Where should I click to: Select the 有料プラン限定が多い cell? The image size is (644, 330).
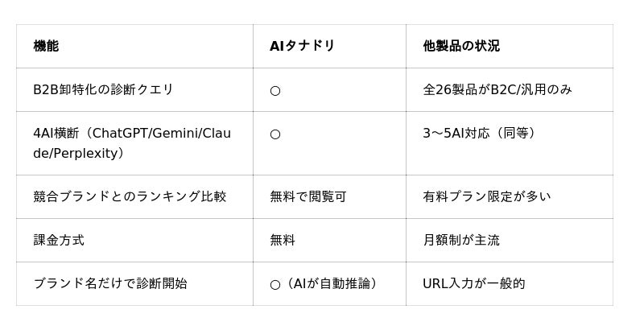coord(486,196)
